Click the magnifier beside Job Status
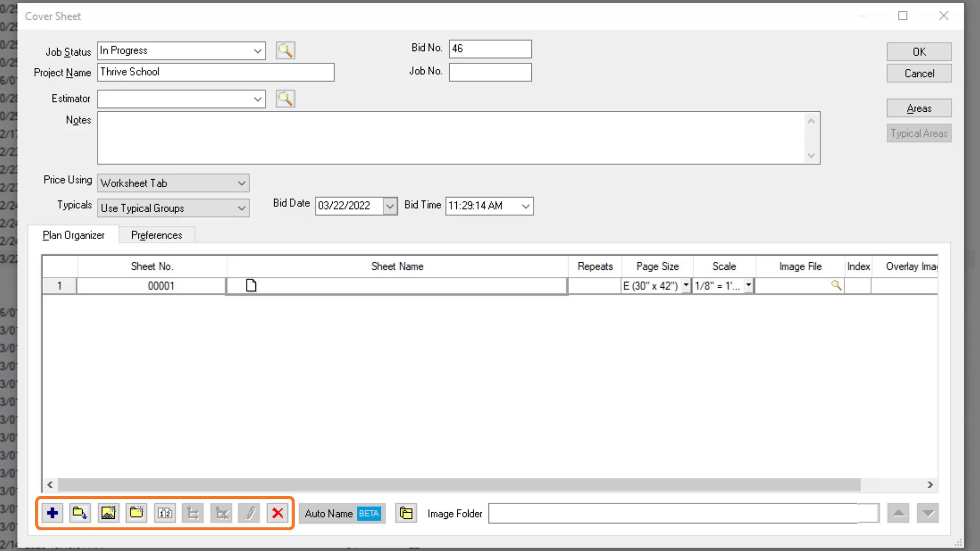980x551 pixels. point(285,51)
